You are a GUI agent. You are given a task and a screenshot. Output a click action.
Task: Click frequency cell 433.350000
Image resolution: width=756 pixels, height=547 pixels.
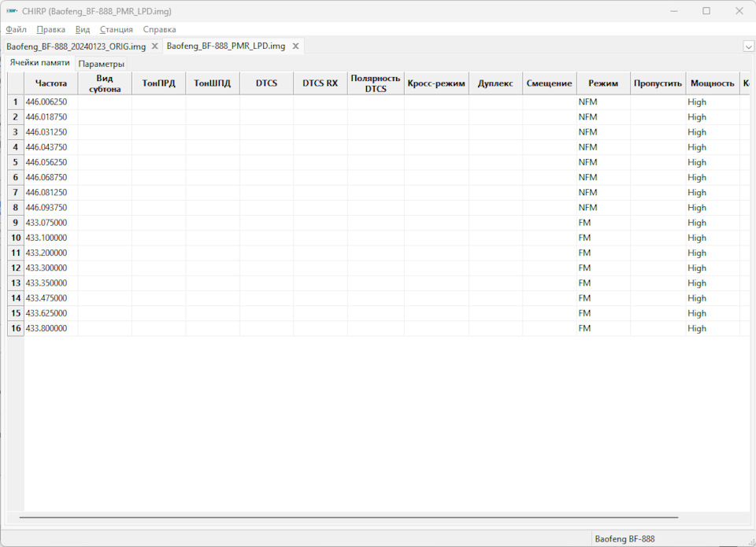tap(50, 283)
